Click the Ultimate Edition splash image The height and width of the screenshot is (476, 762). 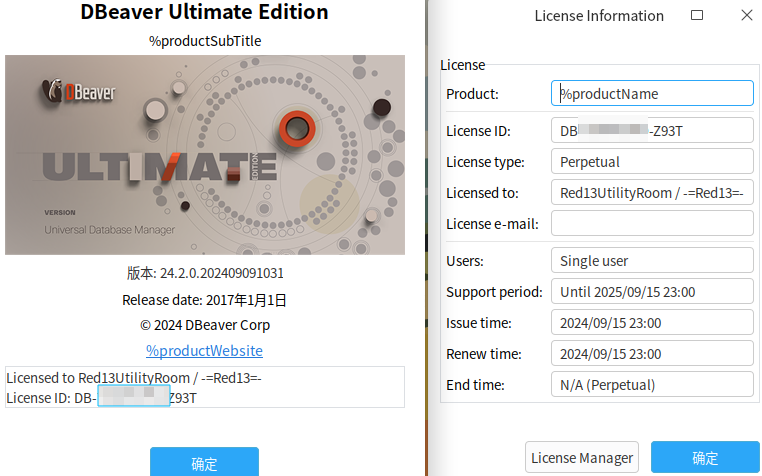205,155
